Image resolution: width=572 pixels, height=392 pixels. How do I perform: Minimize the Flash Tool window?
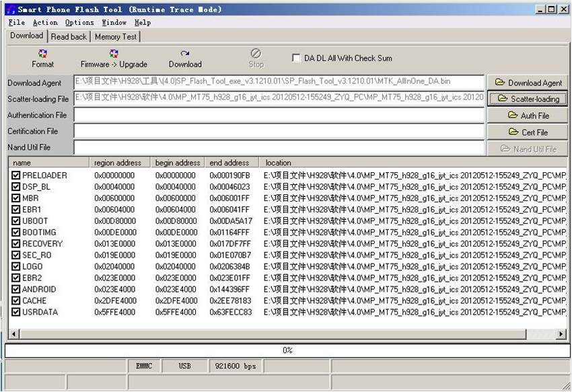pyautogui.click(x=540, y=10)
